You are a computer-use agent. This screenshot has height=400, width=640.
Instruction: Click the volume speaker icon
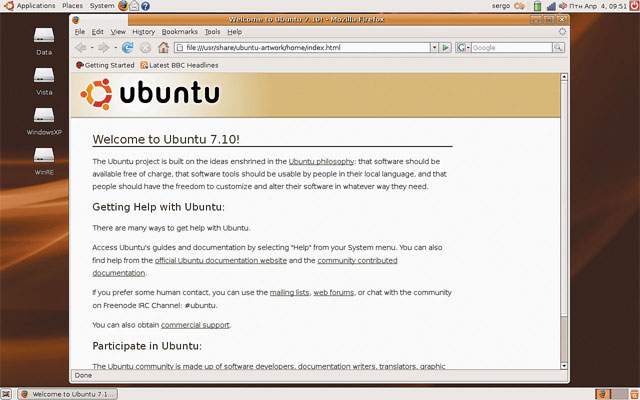(563, 6)
